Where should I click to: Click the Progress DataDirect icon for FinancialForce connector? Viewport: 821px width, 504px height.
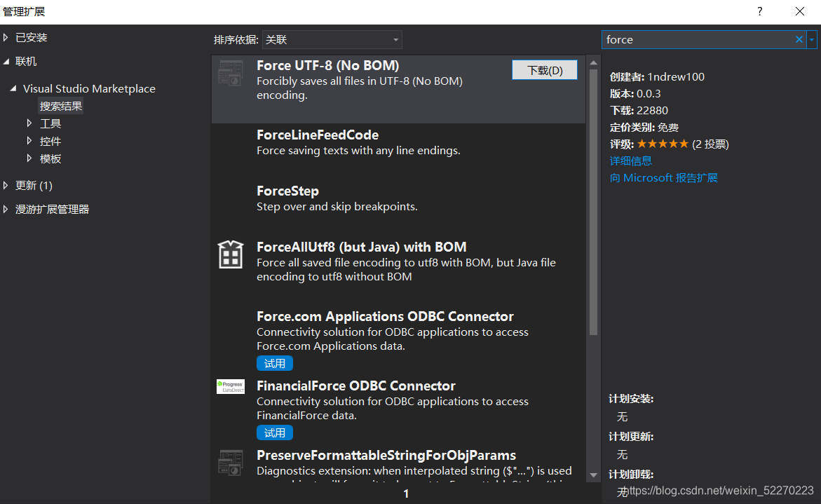pos(231,387)
